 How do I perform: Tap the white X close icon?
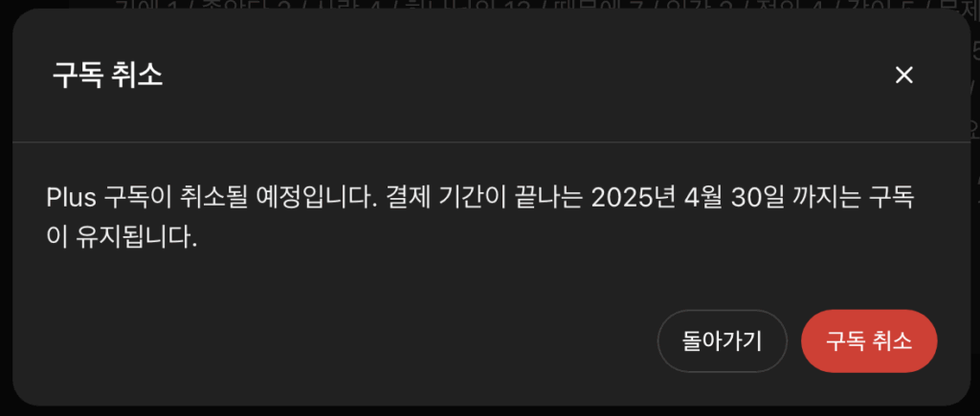[x=903, y=76]
